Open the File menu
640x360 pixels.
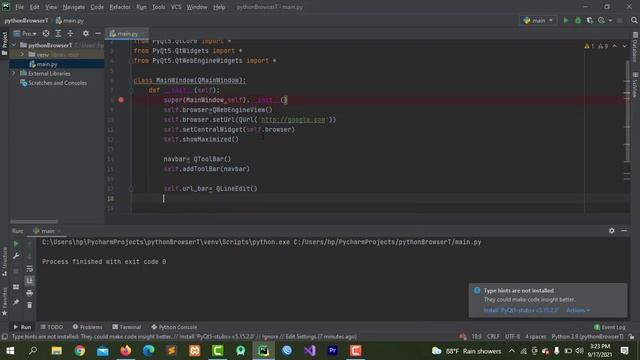pyautogui.click(x=19, y=7)
